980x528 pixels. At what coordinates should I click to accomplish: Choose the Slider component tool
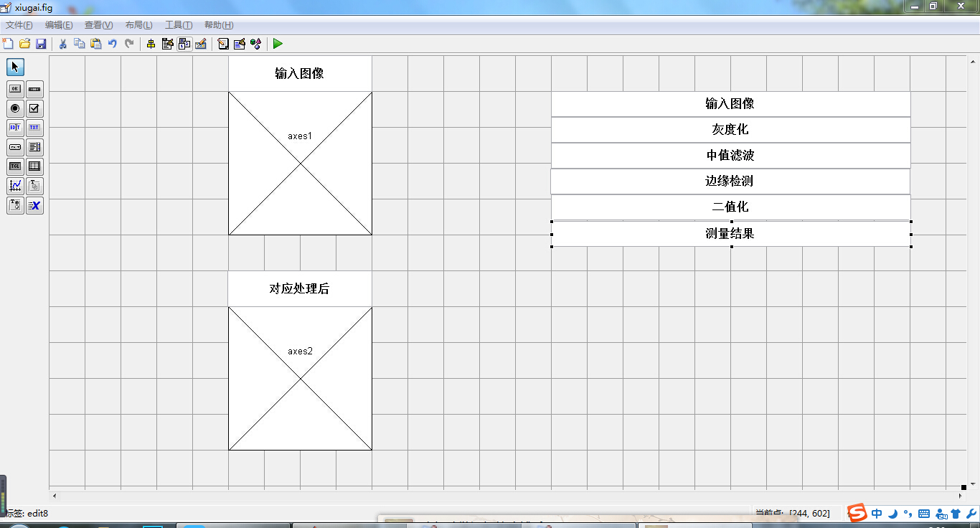(34, 89)
